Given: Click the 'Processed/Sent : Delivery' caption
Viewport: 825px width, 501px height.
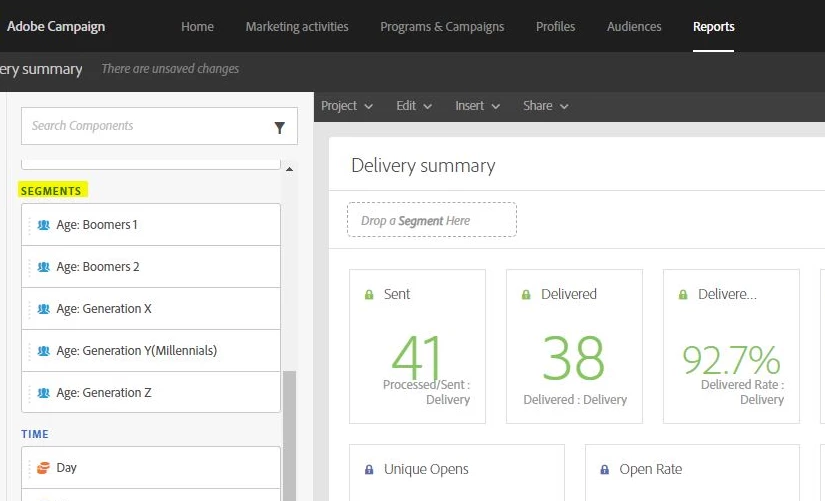Looking at the screenshot, I should pos(427,392).
